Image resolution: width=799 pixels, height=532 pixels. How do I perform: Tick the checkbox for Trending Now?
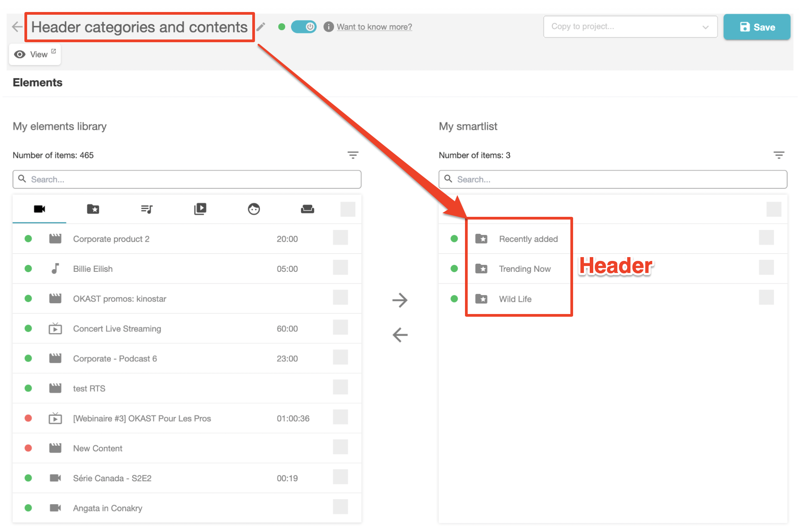tap(766, 268)
